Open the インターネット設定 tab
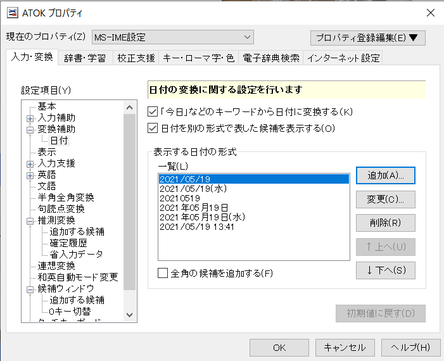The image size is (444, 361). coord(343,58)
